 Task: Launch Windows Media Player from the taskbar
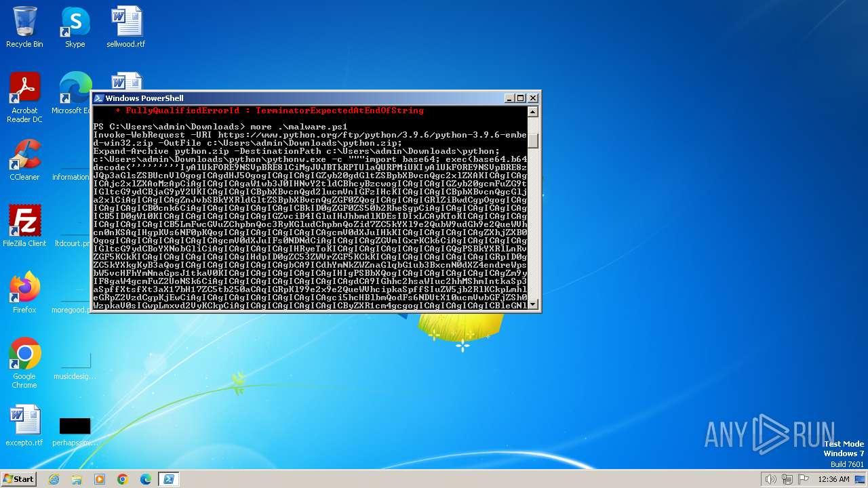click(100, 479)
